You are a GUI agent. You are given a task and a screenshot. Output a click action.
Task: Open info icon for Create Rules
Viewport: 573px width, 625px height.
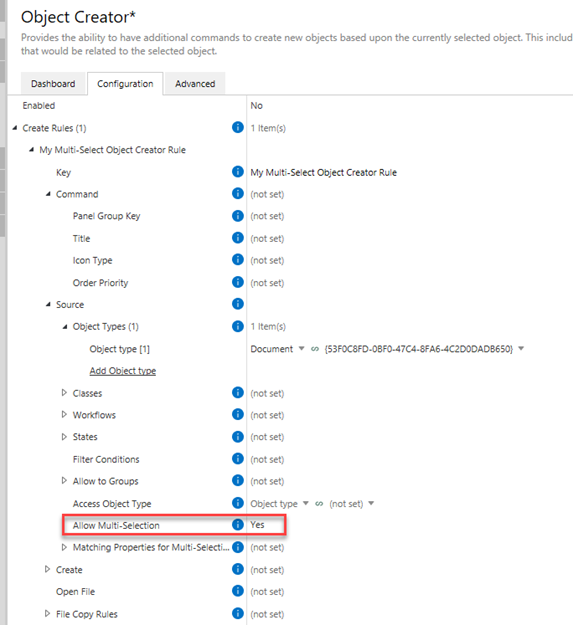(x=237, y=128)
